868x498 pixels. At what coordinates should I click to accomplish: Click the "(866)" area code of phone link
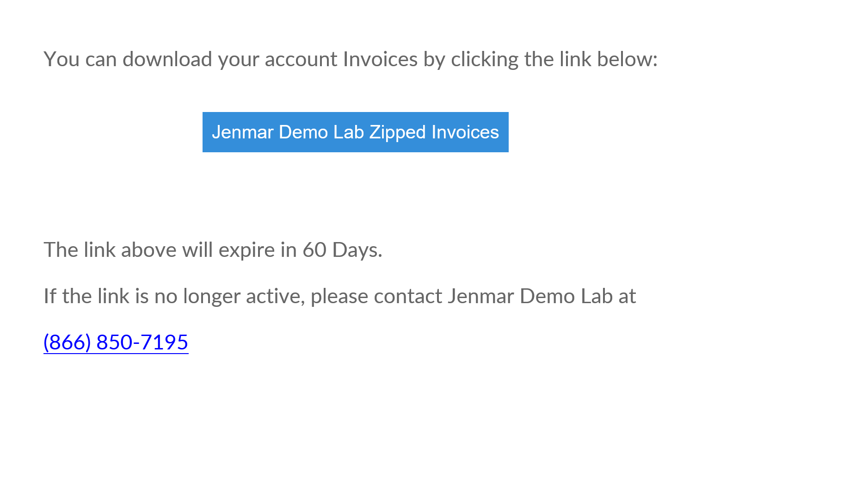click(x=67, y=342)
